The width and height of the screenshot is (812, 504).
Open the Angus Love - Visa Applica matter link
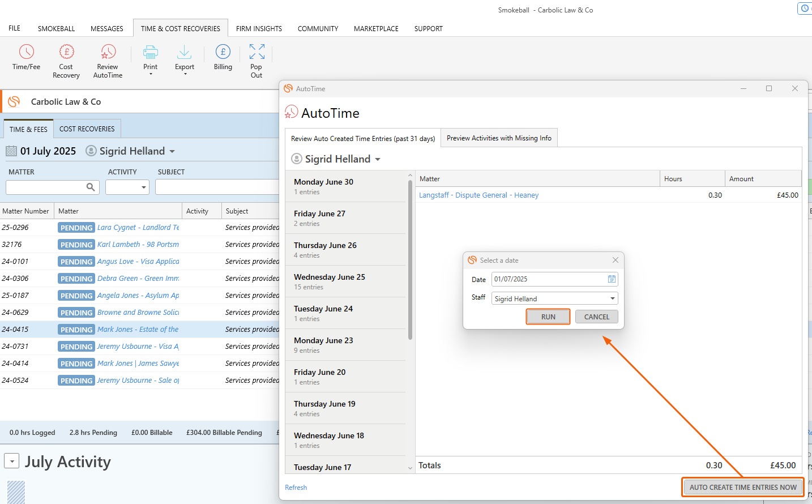(138, 261)
